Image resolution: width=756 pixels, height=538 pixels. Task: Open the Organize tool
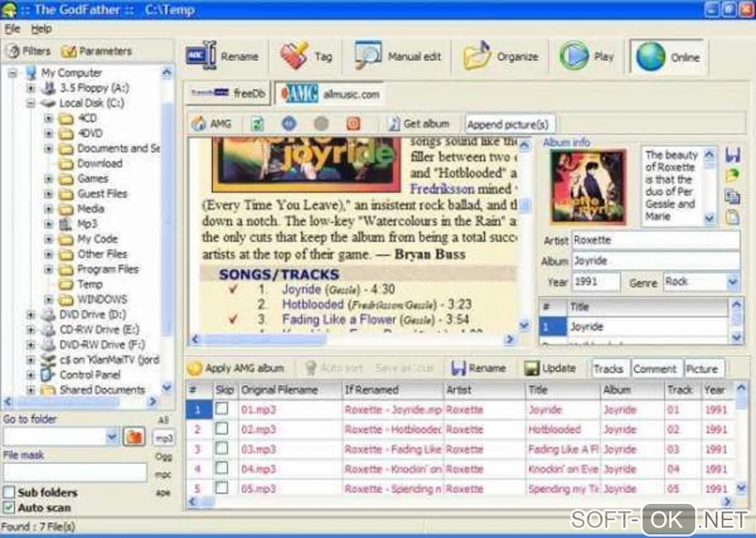(x=500, y=56)
